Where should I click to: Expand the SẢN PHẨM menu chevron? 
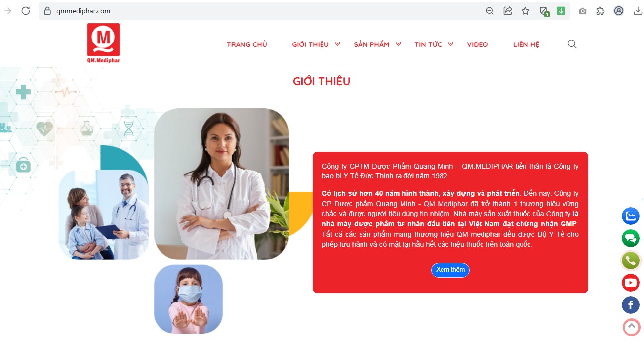398,44
